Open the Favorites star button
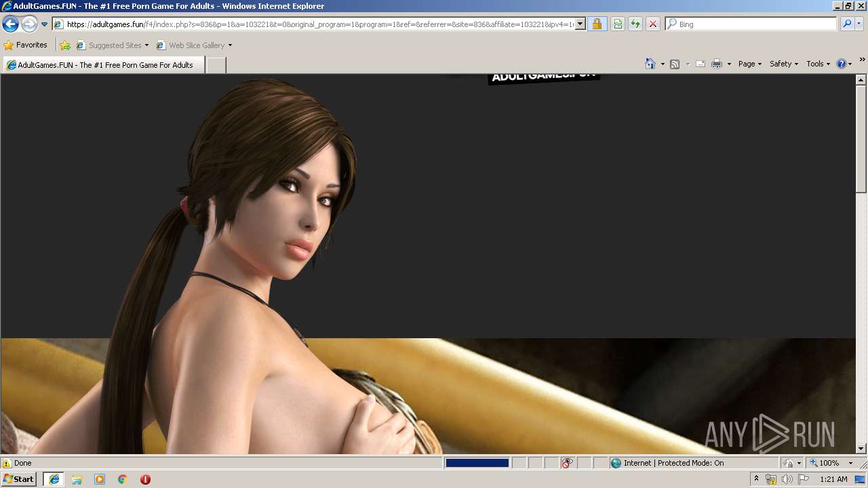The width and height of the screenshot is (868, 488). point(26,45)
